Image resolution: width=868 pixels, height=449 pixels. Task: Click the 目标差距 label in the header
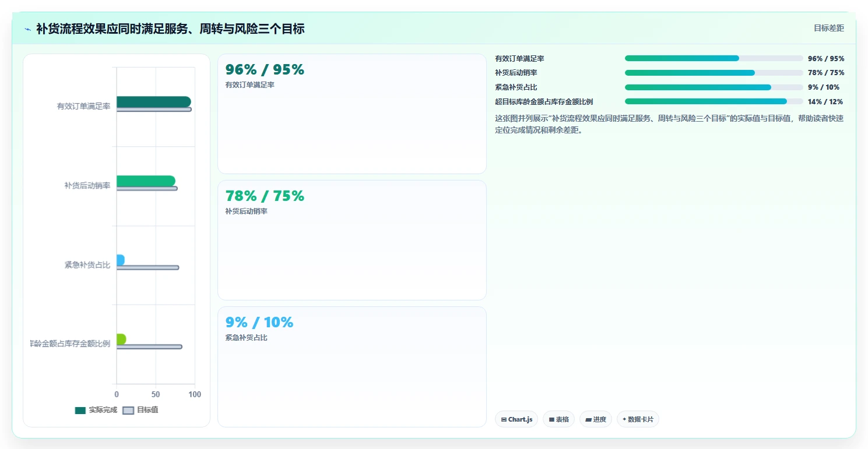coord(828,28)
